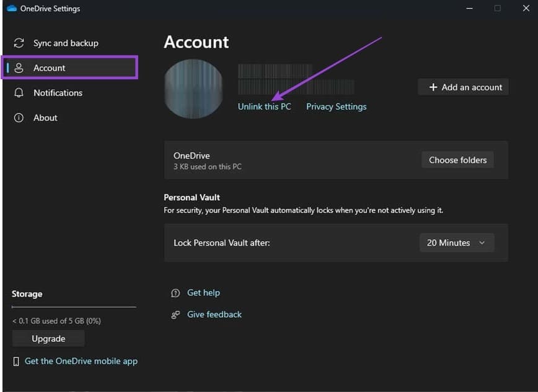Click the sync arrows icon
The image size is (538, 392).
(19, 43)
